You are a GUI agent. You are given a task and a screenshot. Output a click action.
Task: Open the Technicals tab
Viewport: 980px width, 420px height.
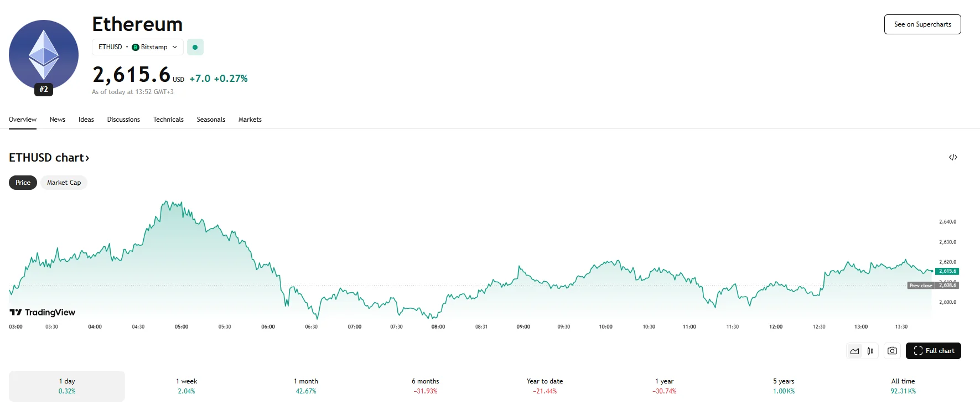click(168, 120)
